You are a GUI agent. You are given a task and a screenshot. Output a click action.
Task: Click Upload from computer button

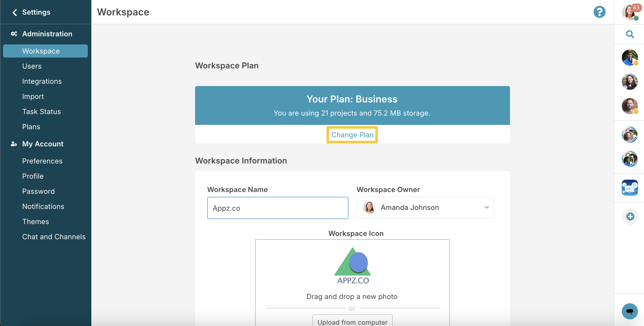352,320
